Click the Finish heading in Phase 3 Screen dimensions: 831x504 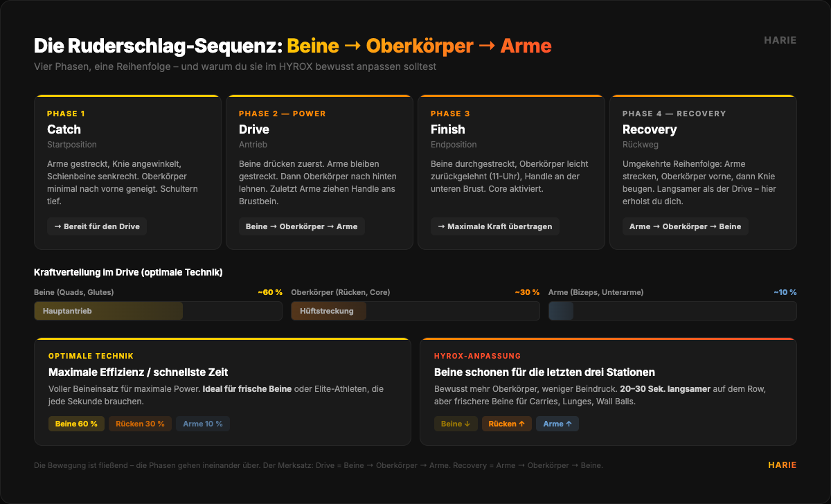tap(447, 129)
